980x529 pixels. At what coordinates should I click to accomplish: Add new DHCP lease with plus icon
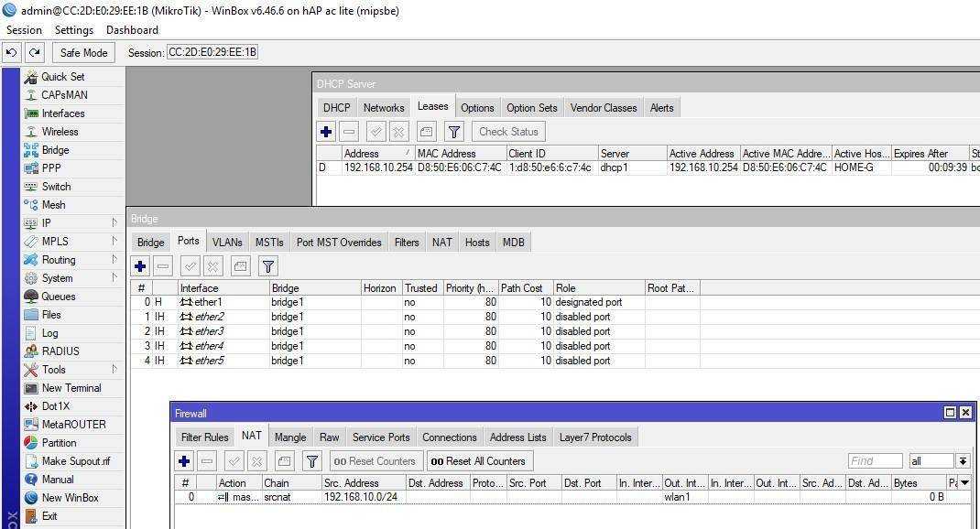(x=326, y=132)
